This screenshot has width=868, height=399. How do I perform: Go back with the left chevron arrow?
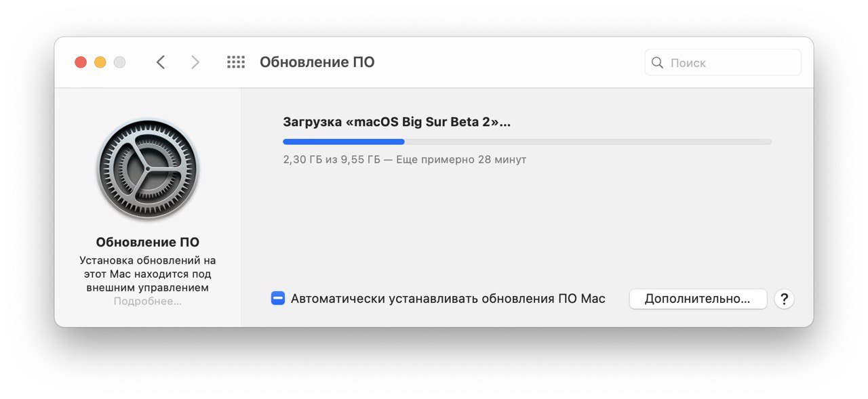click(161, 62)
